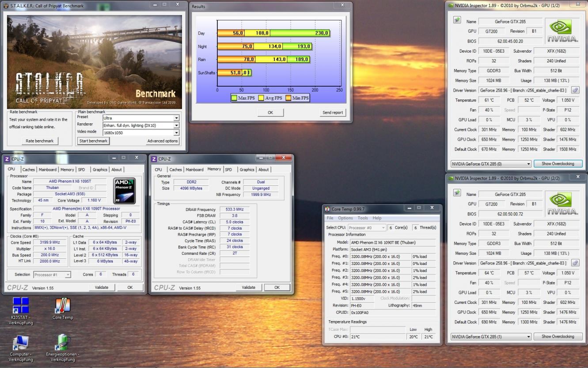Image resolution: width=588 pixels, height=368 pixels.
Task: Switch to About tab in left CPU-Z window
Action: tap(117, 169)
